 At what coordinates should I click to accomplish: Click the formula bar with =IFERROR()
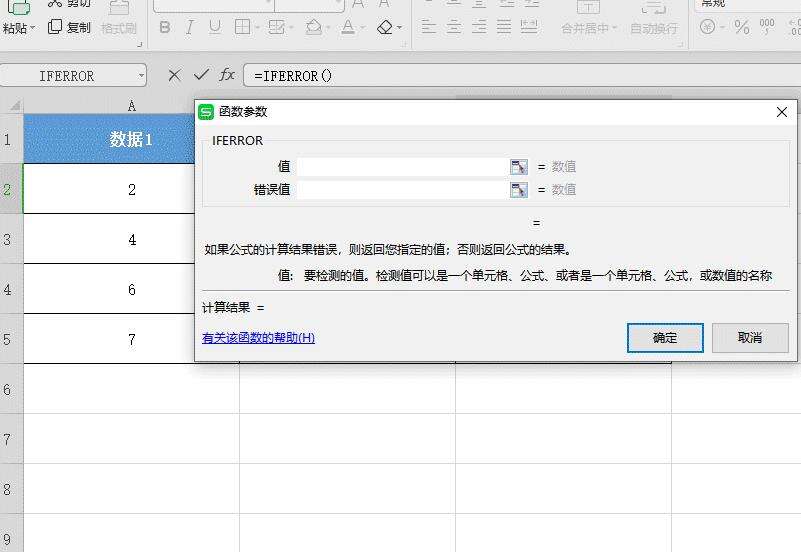point(522,76)
